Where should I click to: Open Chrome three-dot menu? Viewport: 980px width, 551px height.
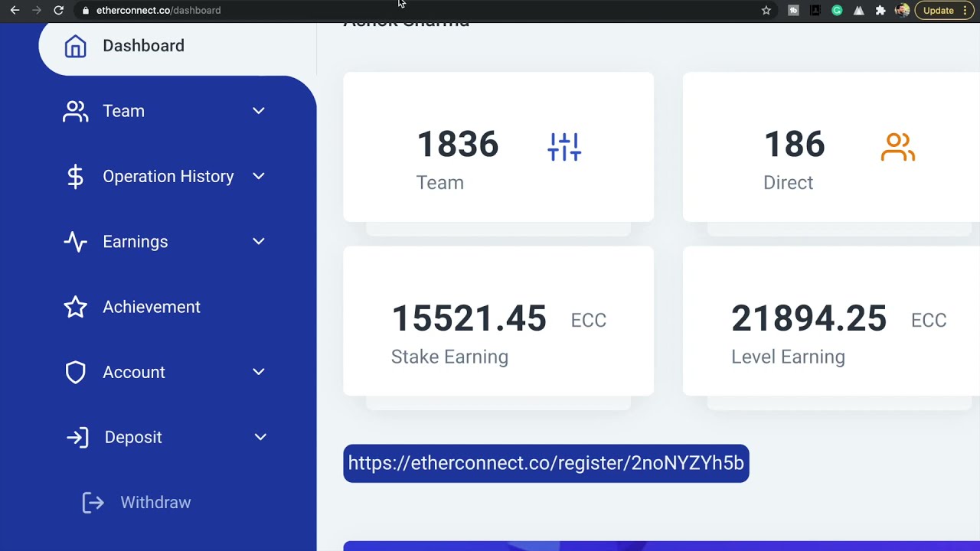click(965, 10)
